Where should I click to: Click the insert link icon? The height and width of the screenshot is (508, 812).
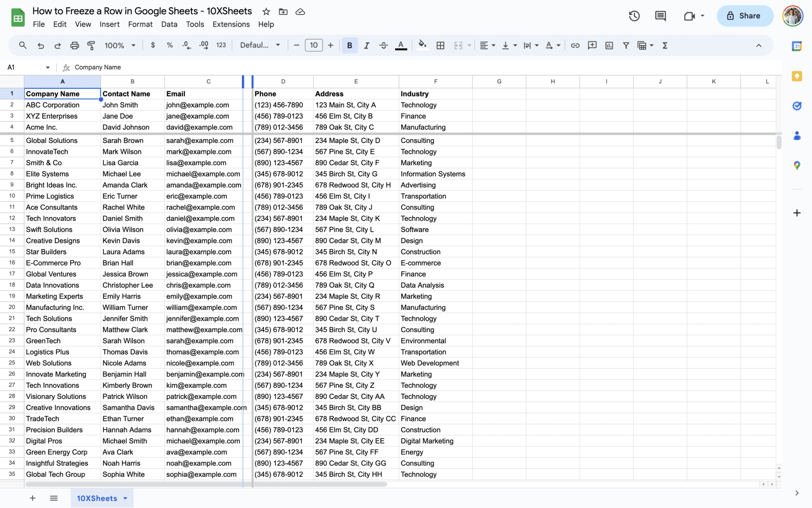tap(575, 45)
